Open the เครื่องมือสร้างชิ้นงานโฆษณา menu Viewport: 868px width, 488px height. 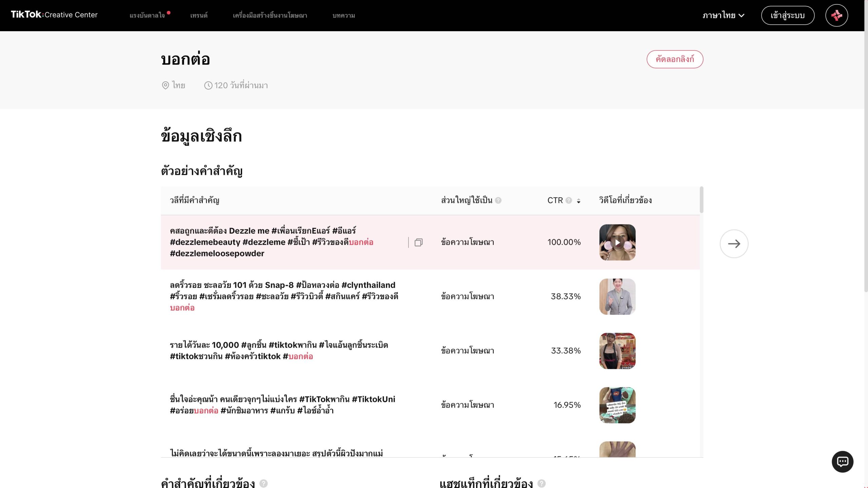(x=270, y=15)
